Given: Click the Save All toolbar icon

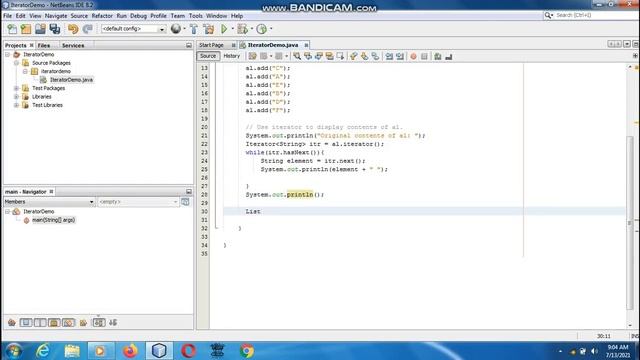Looking at the screenshot, I should pos(55,29).
